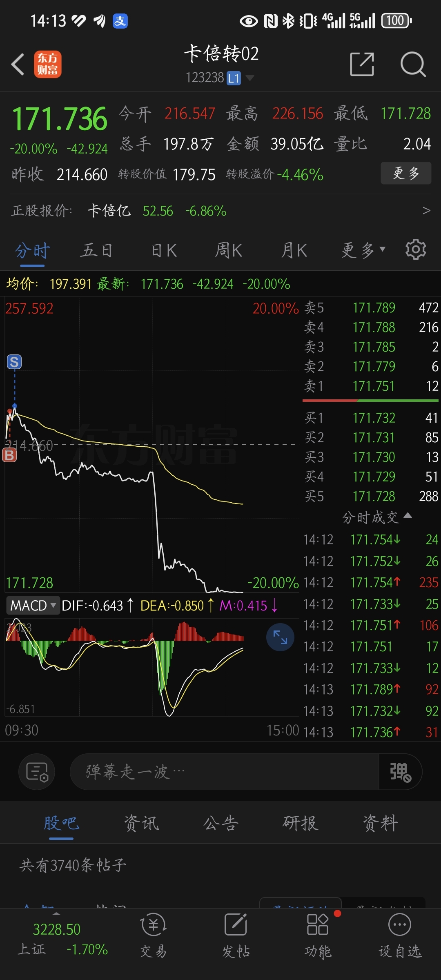Tap the red B buy marker
The height and width of the screenshot is (980, 441).
pos(9,455)
